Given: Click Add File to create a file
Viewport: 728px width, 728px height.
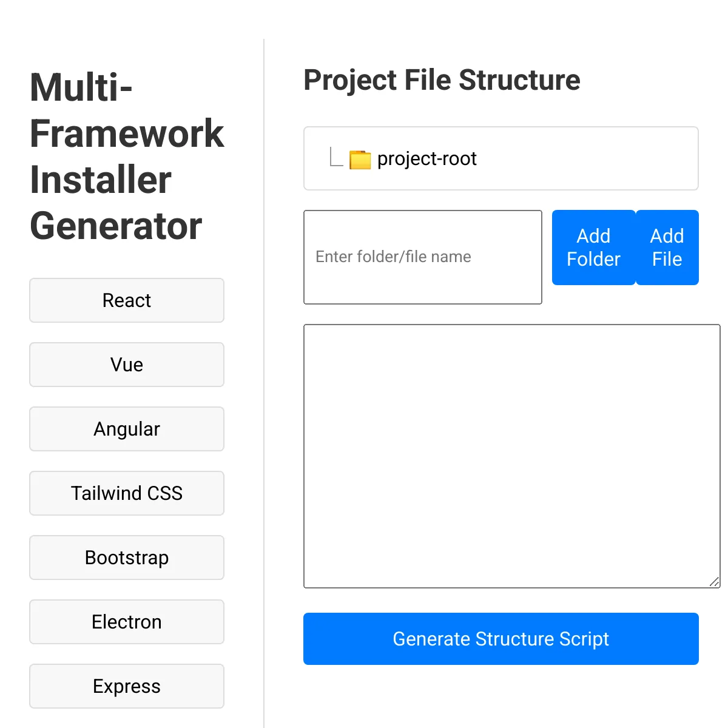Looking at the screenshot, I should pyautogui.click(x=667, y=248).
